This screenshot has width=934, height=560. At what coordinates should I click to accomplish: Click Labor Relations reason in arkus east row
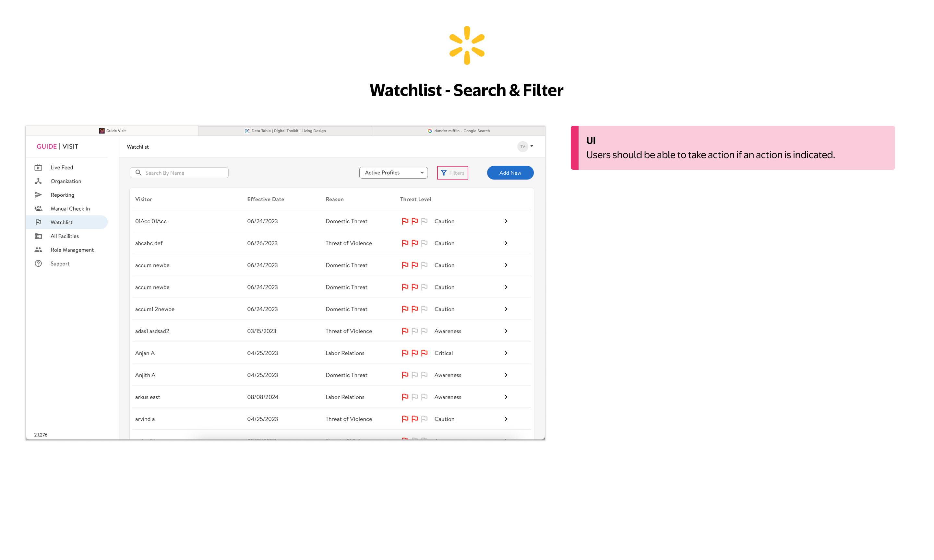point(345,397)
